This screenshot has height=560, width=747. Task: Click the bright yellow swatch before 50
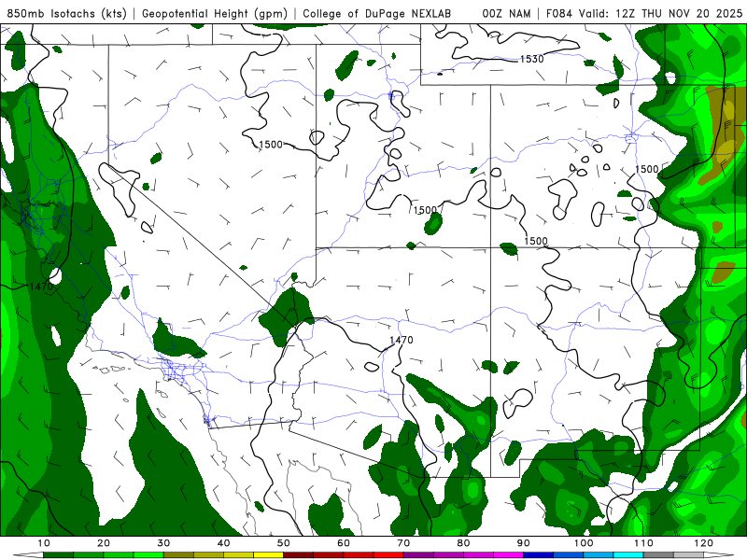pos(268,555)
